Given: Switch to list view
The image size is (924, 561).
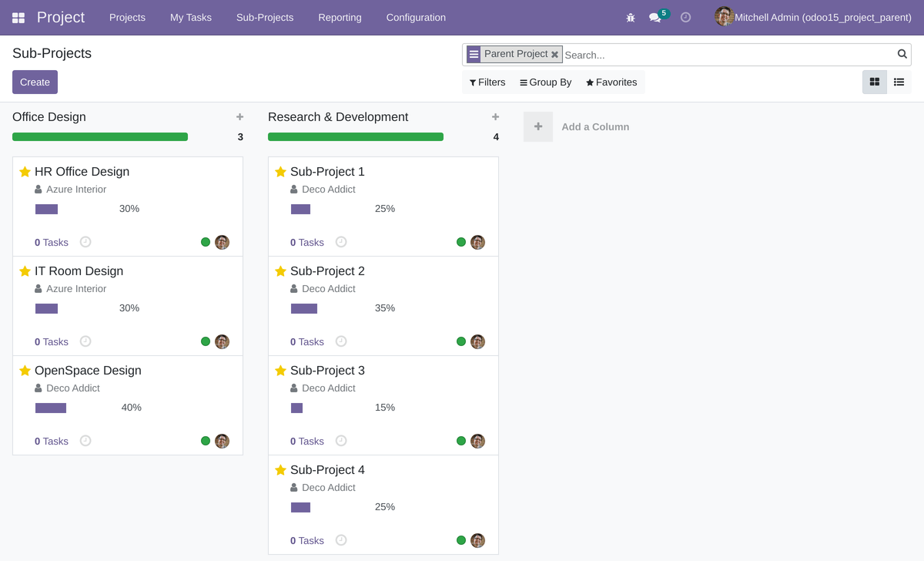Looking at the screenshot, I should 898,82.
